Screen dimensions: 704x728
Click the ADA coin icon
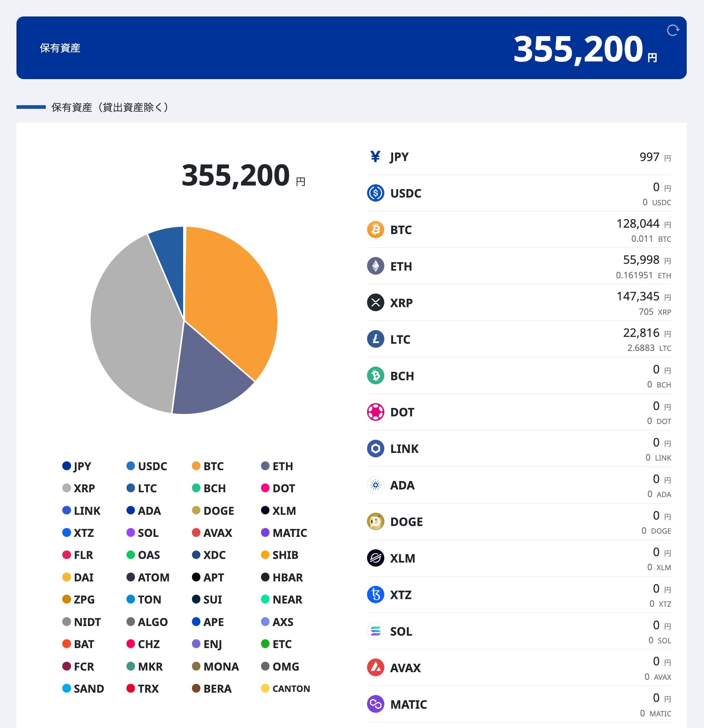tap(375, 485)
